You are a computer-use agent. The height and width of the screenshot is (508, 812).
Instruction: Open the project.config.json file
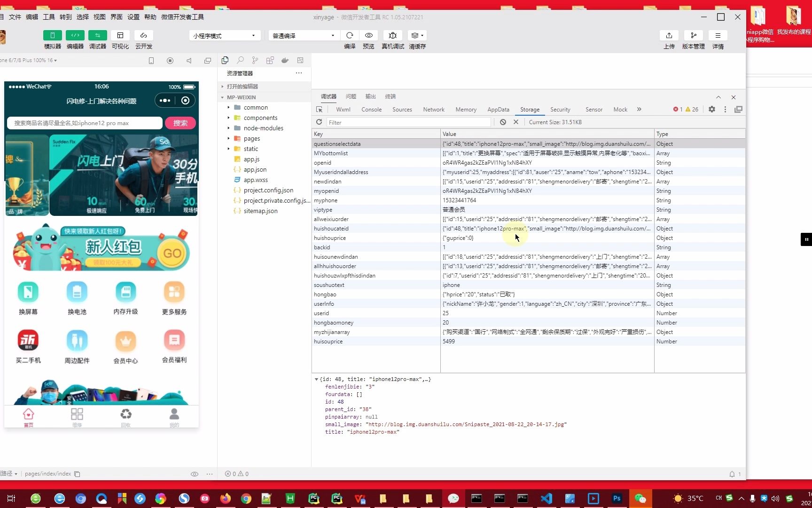click(x=268, y=190)
